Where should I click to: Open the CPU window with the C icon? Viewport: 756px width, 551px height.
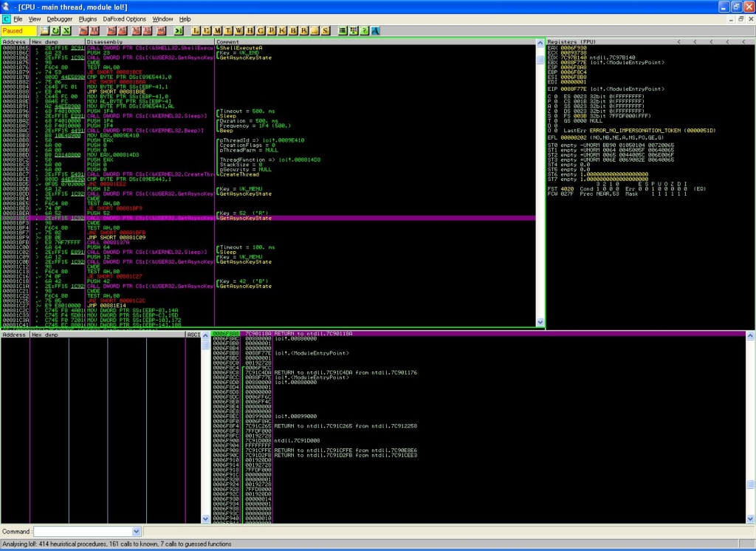pyautogui.click(x=261, y=31)
